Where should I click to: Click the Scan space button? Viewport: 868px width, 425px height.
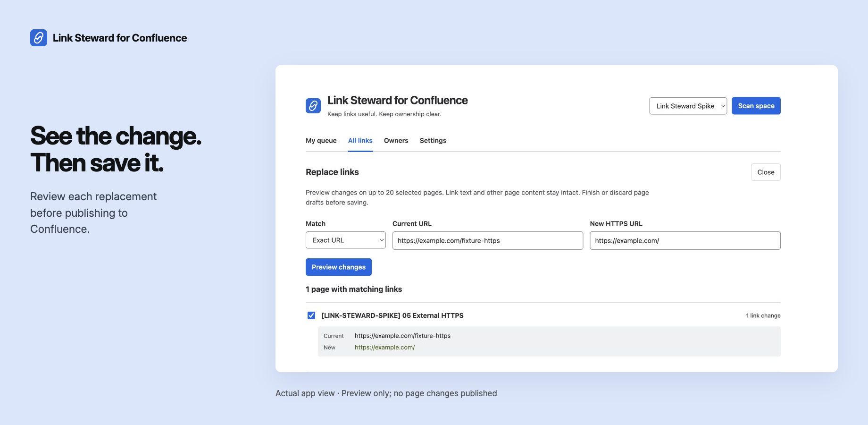click(756, 106)
